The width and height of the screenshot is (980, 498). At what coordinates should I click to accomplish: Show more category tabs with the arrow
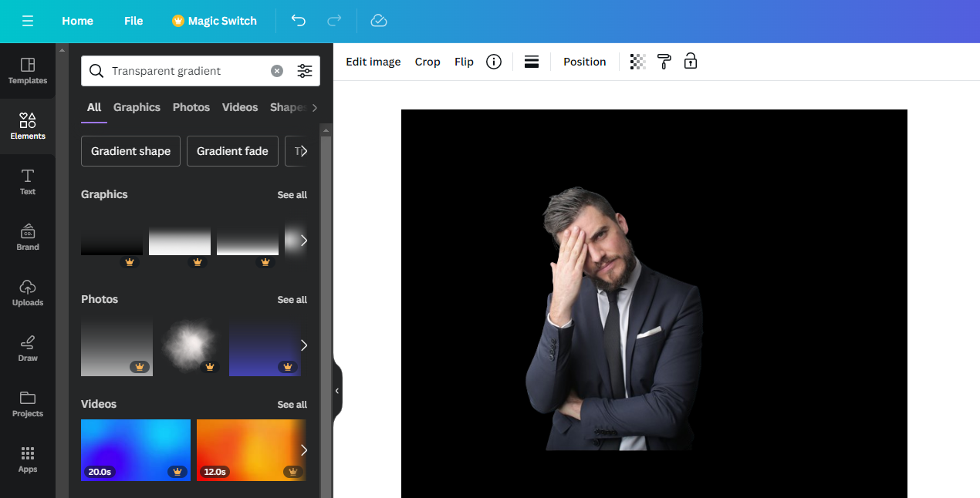pyautogui.click(x=314, y=107)
